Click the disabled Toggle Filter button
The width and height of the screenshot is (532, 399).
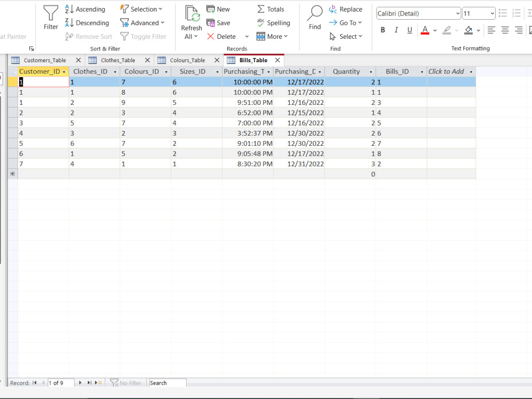143,36
